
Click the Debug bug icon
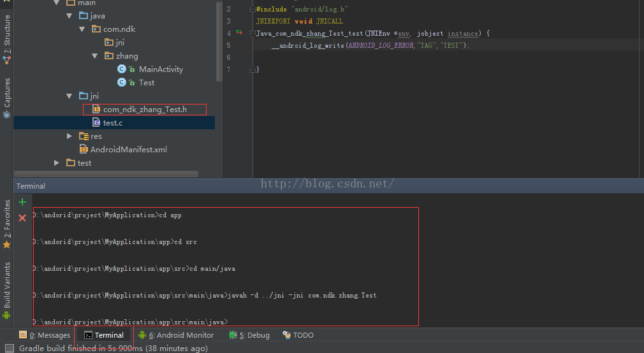[233, 335]
